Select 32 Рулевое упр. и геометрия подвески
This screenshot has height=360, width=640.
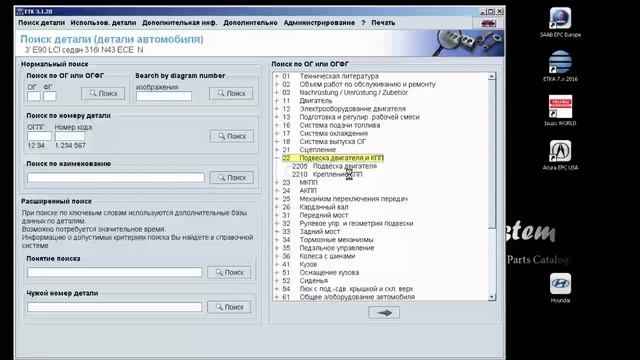click(x=348, y=223)
